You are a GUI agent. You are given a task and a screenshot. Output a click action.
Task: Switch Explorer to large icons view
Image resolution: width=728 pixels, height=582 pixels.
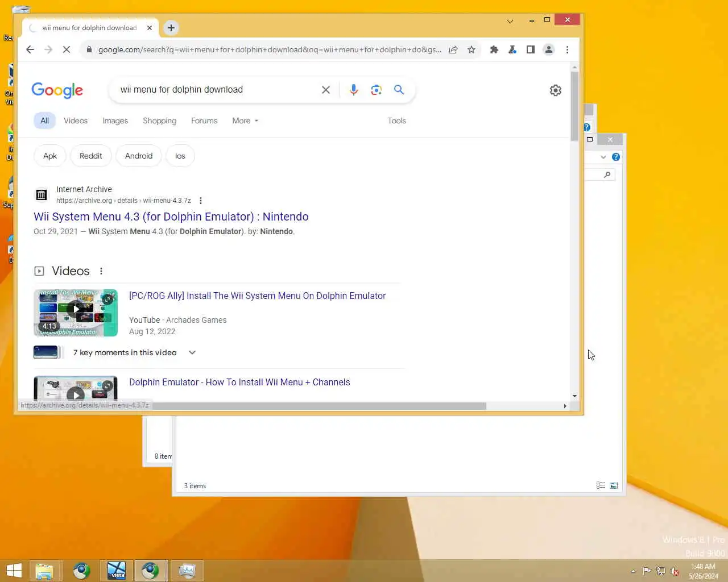tap(614, 485)
